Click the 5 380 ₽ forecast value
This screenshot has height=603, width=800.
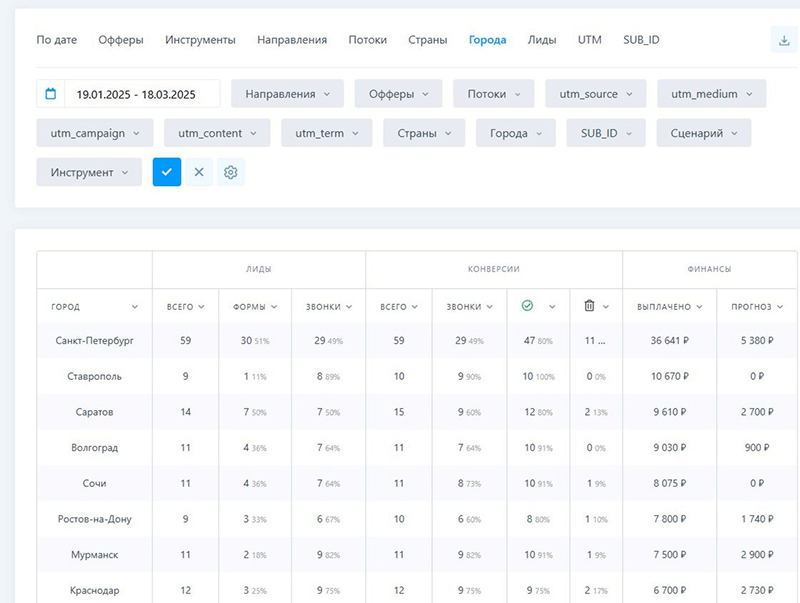pyautogui.click(x=757, y=340)
